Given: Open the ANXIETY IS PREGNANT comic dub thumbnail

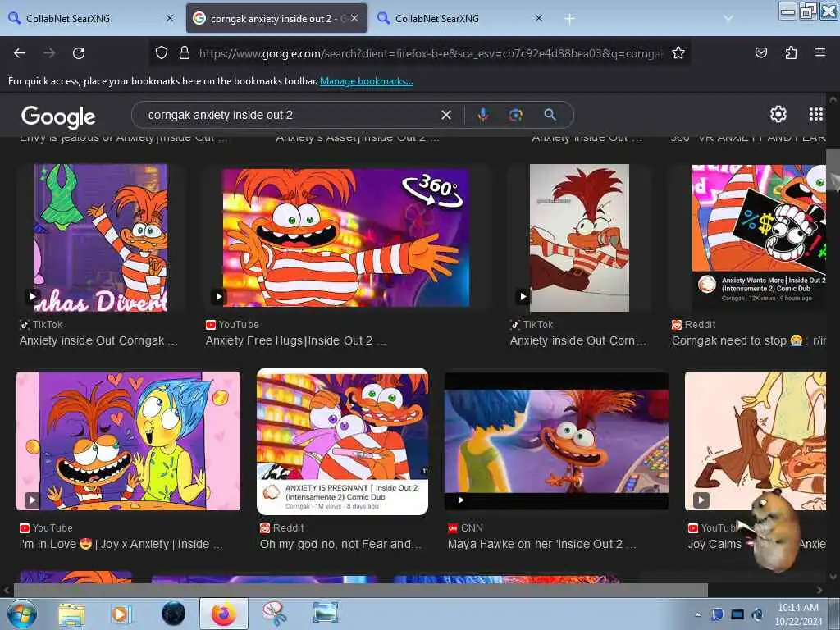Looking at the screenshot, I should 342,441.
